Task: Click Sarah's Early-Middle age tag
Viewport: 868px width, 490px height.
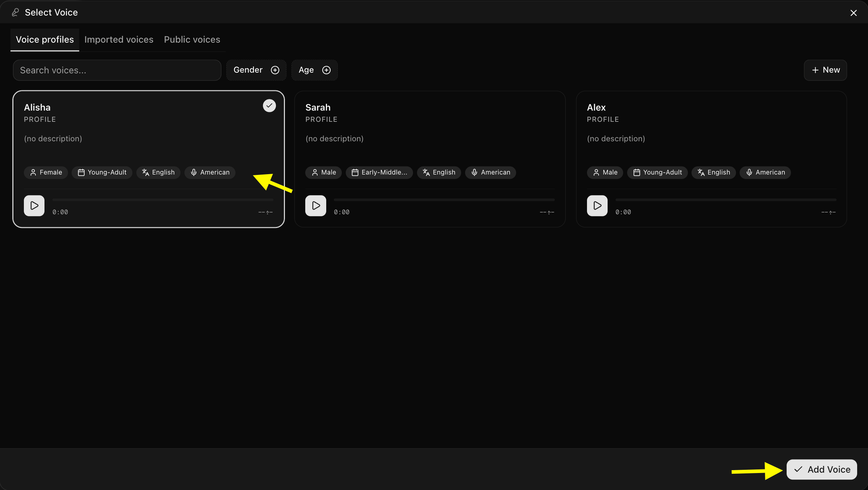Action: [x=379, y=172]
